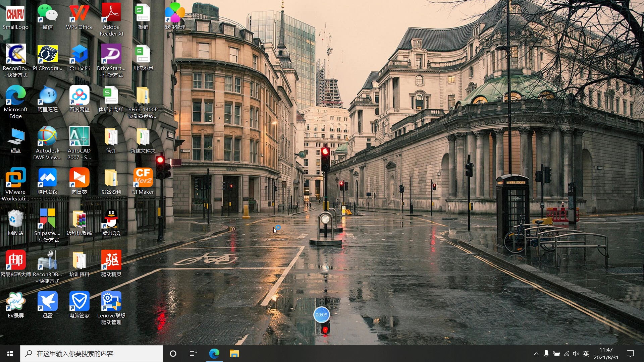644x362 pixels.
Task: Select the WPS Office desktop shortcut
Action: point(79,13)
